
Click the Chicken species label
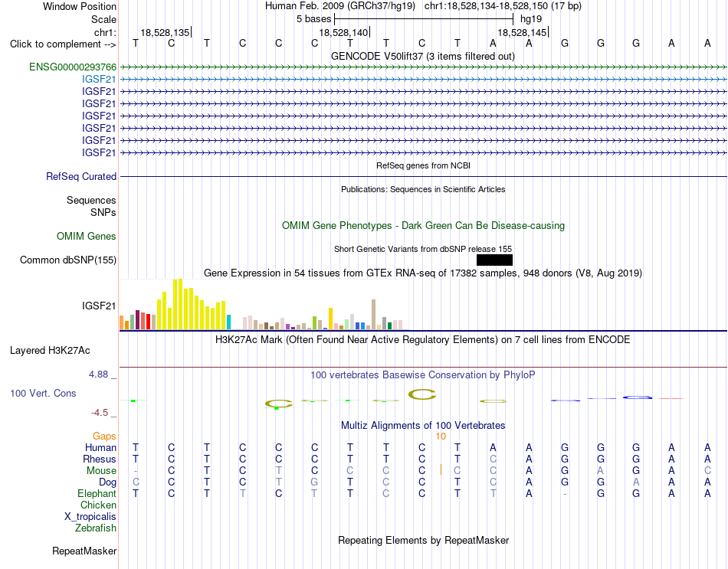point(98,505)
